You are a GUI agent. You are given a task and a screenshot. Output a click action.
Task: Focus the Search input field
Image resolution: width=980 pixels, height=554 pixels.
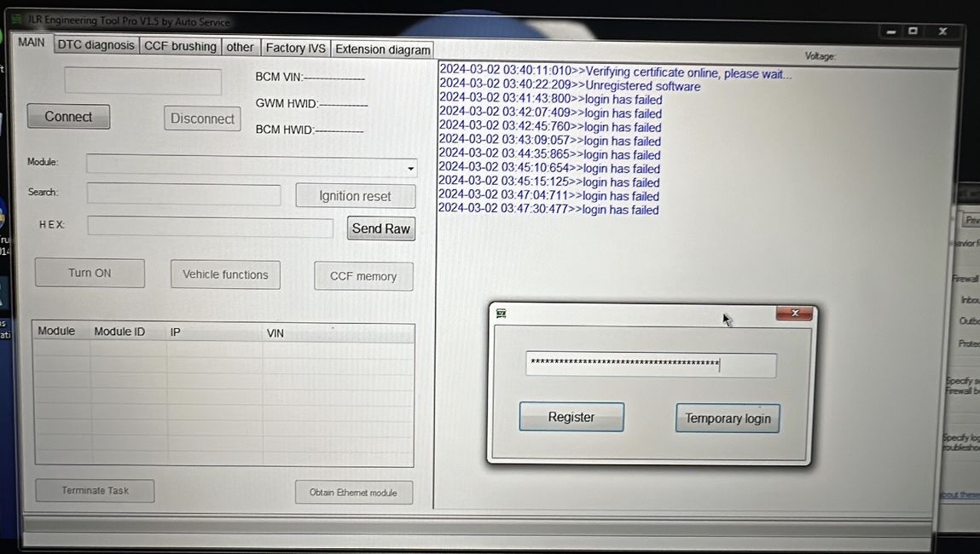pos(183,194)
